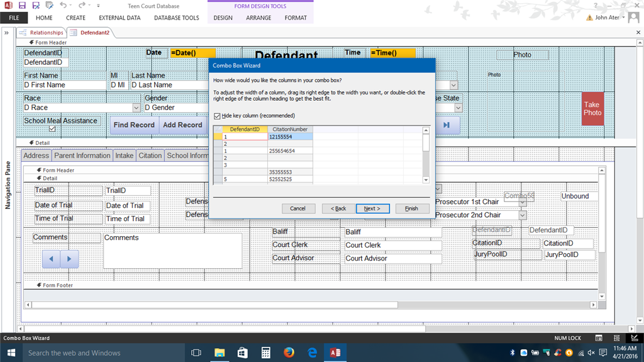Image resolution: width=644 pixels, height=362 pixels.
Task: Click the Search the web and Windows box
Action: coord(104,353)
